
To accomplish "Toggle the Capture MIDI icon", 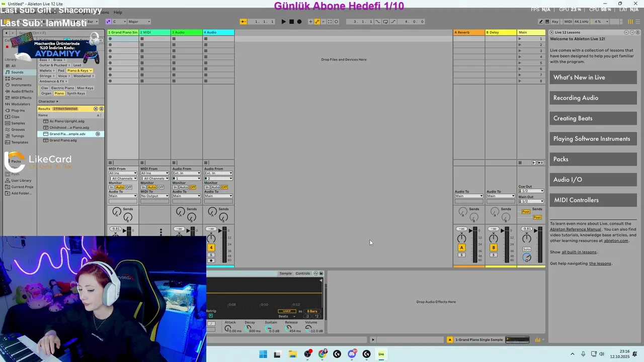I will [x=330, y=22].
